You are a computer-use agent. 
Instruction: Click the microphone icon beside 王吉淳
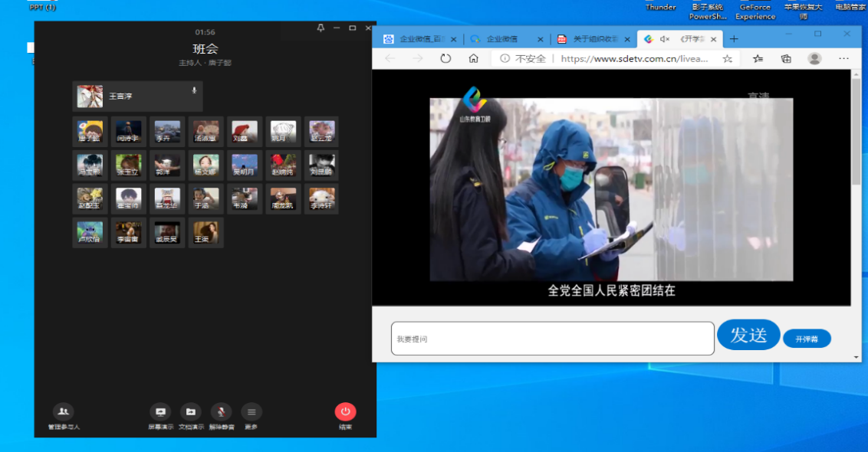pos(194,90)
